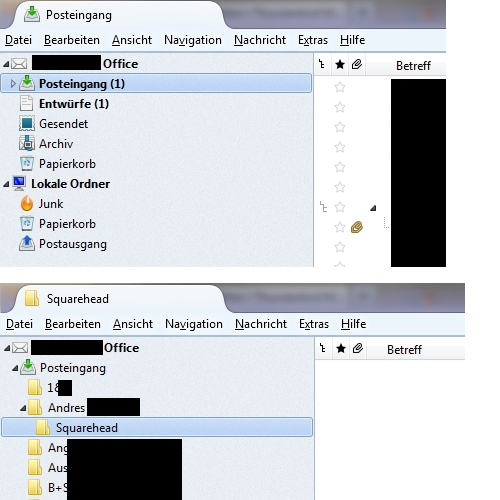Open the Junk flame icon folder
Image resolution: width=500 pixels, height=500 pixels.
(x=27, y=203)
